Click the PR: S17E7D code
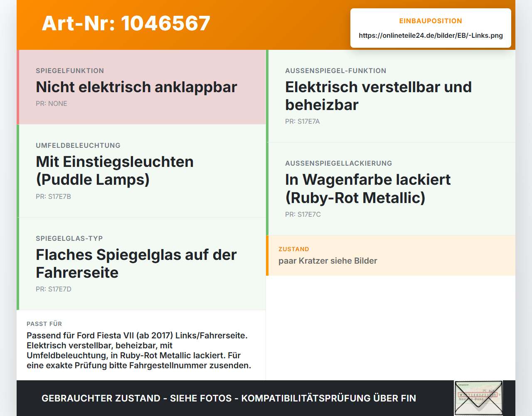This screenshot has height=416, width=532. tap(54, 289)
